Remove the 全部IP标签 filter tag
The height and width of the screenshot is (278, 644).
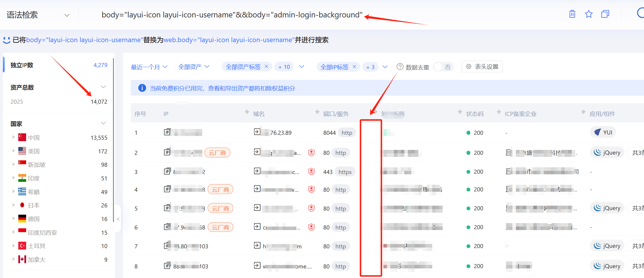click(x=354, y=67)
